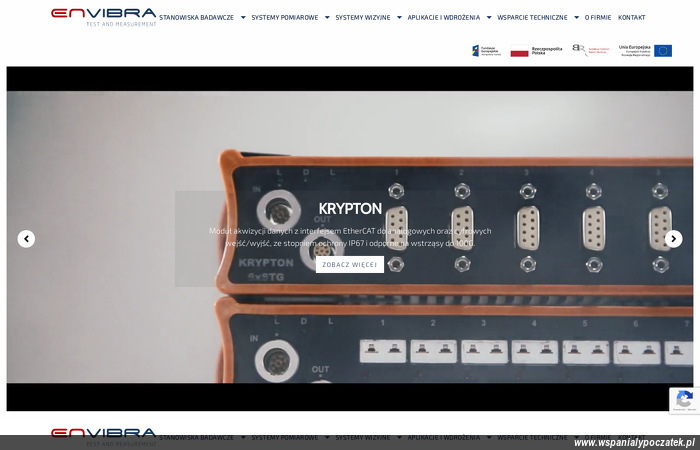This screenshot has width=700, height=450.
Task: Open the Wsparcie Techniczne menu
Action: [532, 17]
